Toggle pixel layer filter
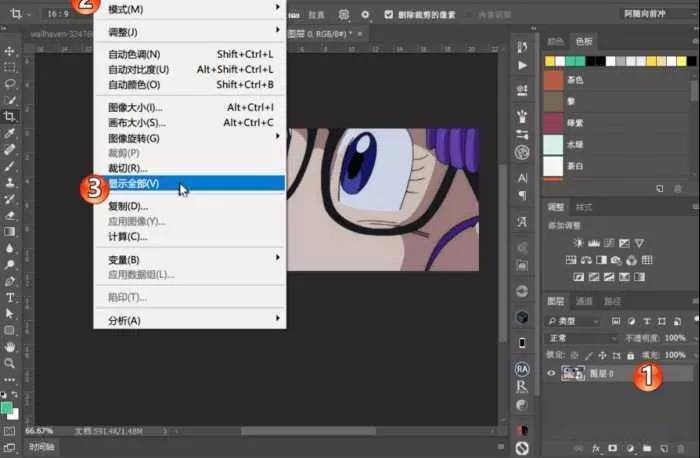700x458 pixels. [x=616, y=321]
